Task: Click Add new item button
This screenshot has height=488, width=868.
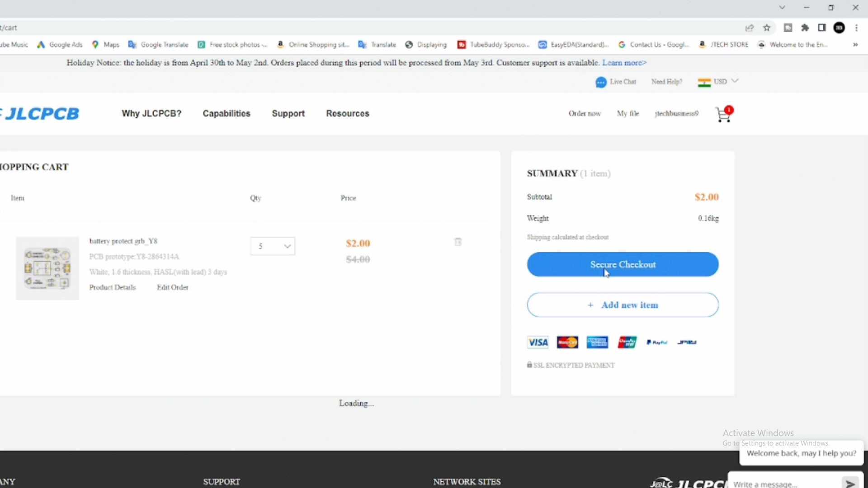Action: [623, 305]
